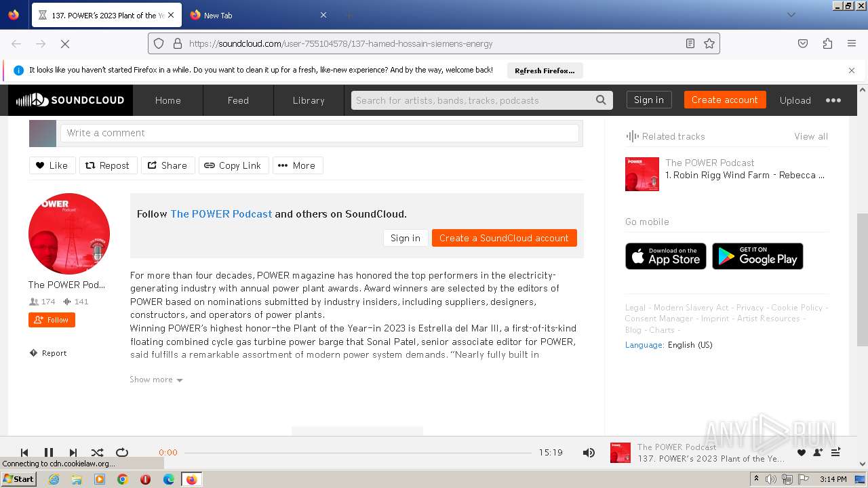
Task: Open the Firefox application menu
Action: click(x=852, y=43)
